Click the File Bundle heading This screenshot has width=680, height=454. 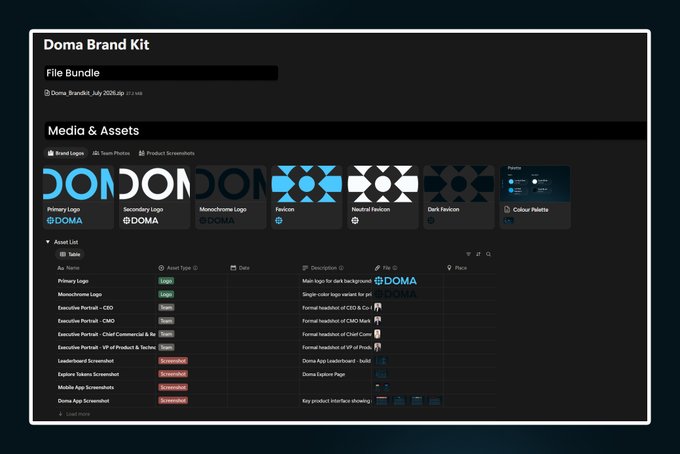(x=73, y=73)
